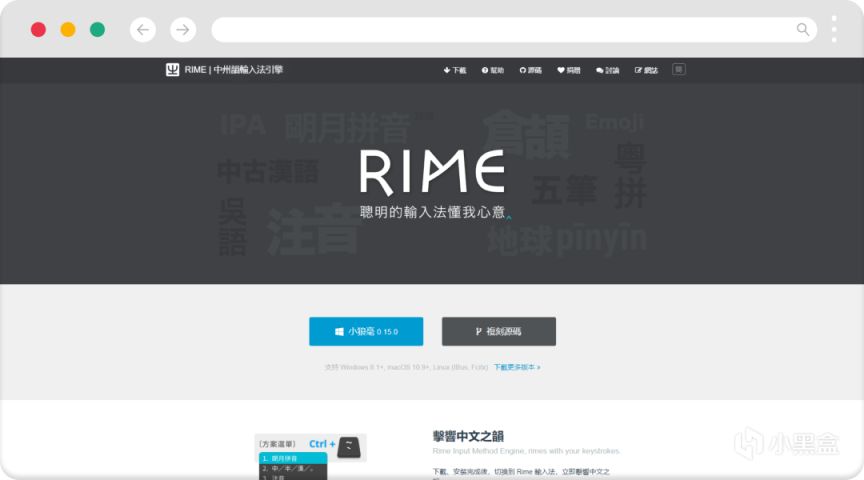The image size is (864, 480).
Task: Click the green window maximize dot
Action: click(x=98, y=30)
